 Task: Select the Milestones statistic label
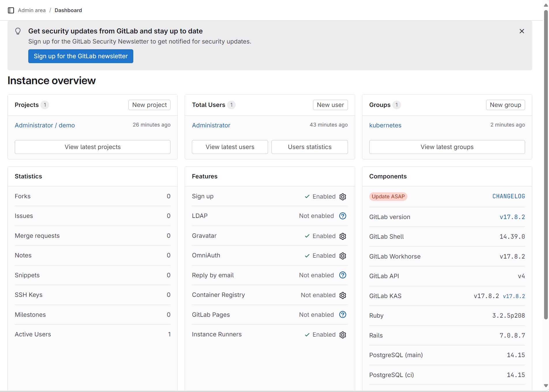tap(30, 315)
